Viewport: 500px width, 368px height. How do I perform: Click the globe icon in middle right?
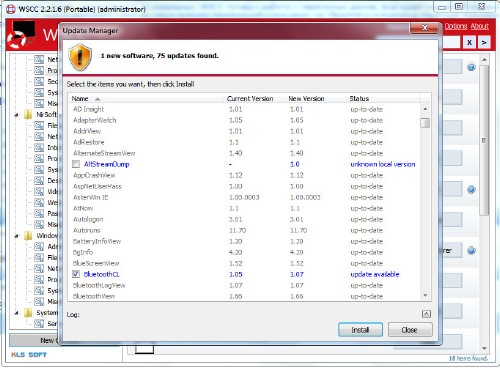[x=471, y=190]
